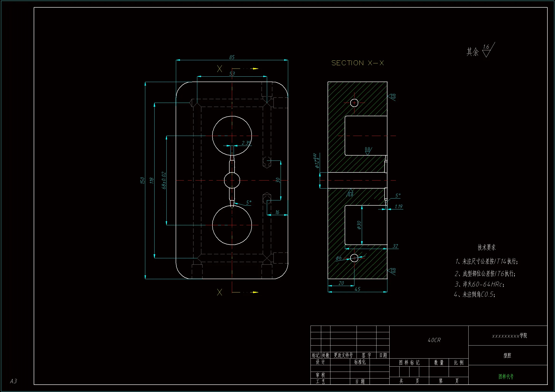Click the 68±0.02 dimension text
Screen dimensions: 555x392
tap(164, 180)
